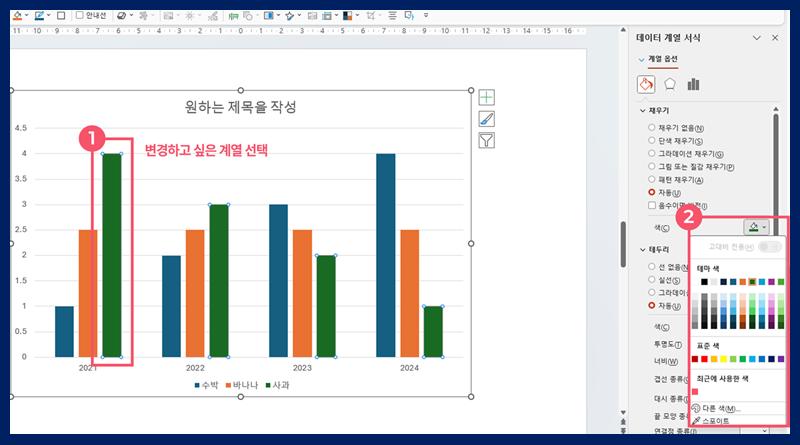Screen dimensions: 800x445
Task: Open the task pane options chevron
Action: tap(757, 38)
